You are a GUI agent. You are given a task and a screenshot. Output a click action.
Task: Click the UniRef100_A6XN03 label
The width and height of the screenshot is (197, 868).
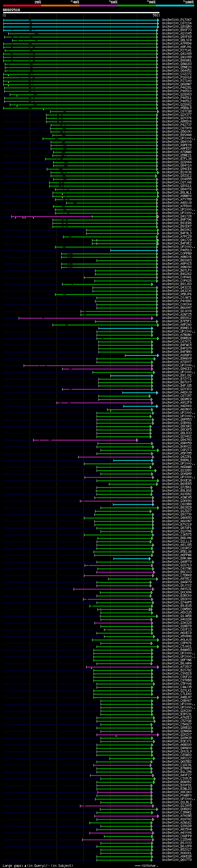pyautogui.click(x=176, y=409)
